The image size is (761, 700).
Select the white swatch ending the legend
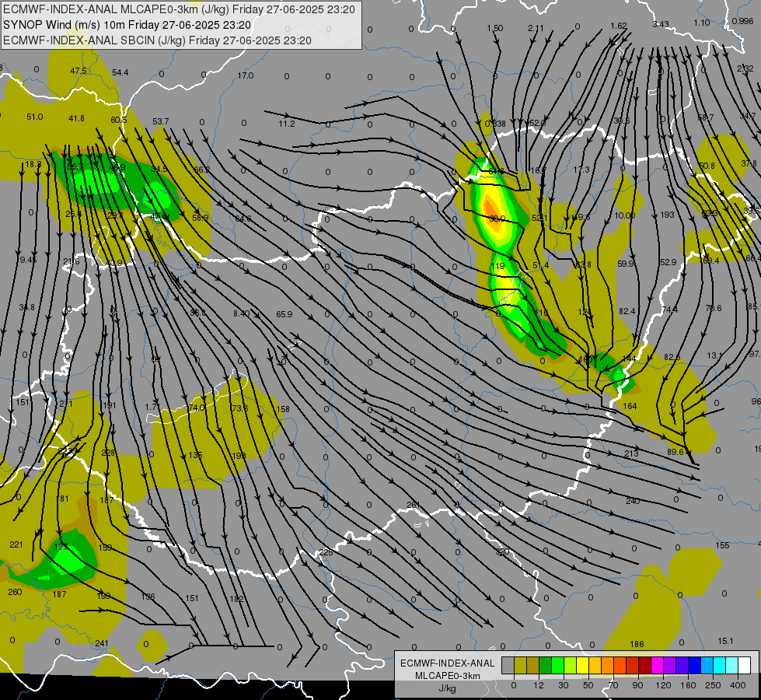click(744, 665)
